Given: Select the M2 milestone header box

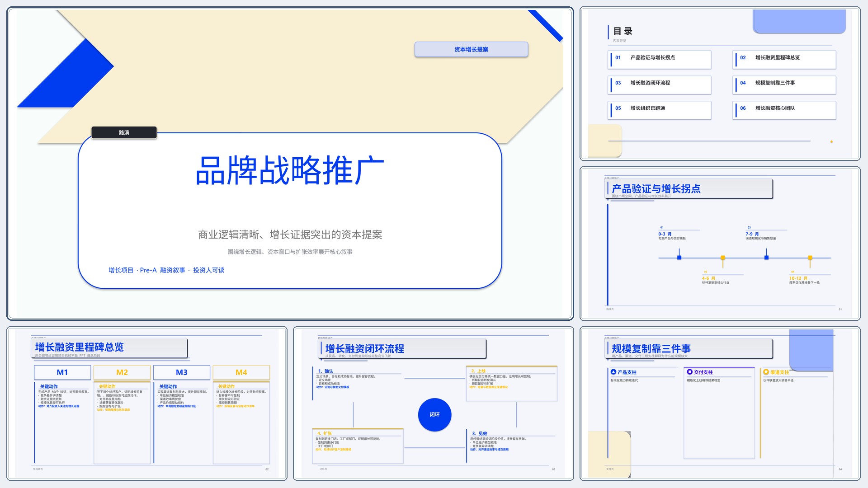Looking at the screenshot, I should (122, 372).
